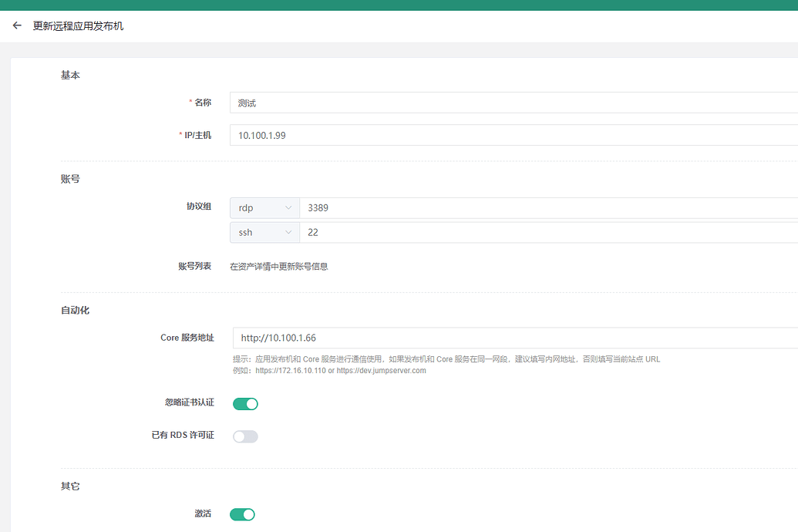Click the 在资产详情中更新账号信息 text
Viewport: 798px width, 532px height.
pyautogui.click(x=278, y=267)
